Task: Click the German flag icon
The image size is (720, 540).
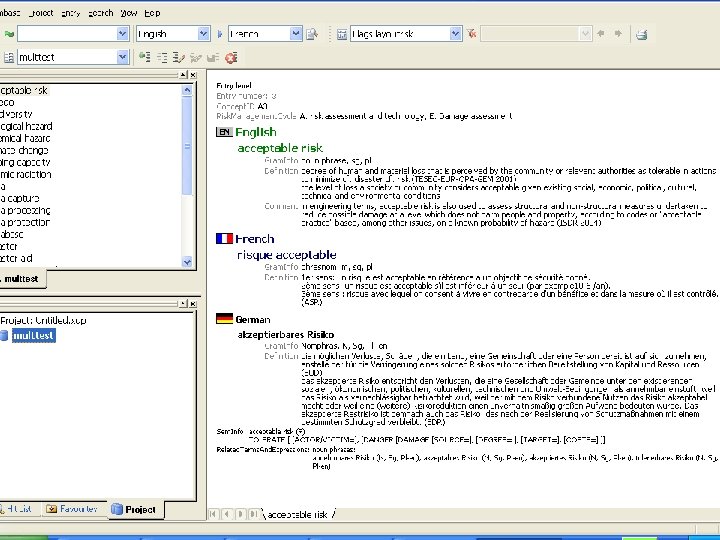Action: 225,319
